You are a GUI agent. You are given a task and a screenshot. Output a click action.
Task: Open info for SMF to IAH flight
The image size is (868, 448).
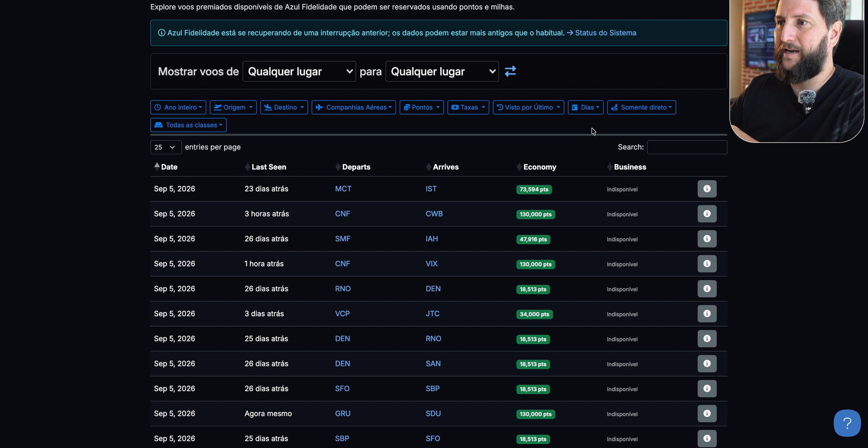(x=707, y=239)
